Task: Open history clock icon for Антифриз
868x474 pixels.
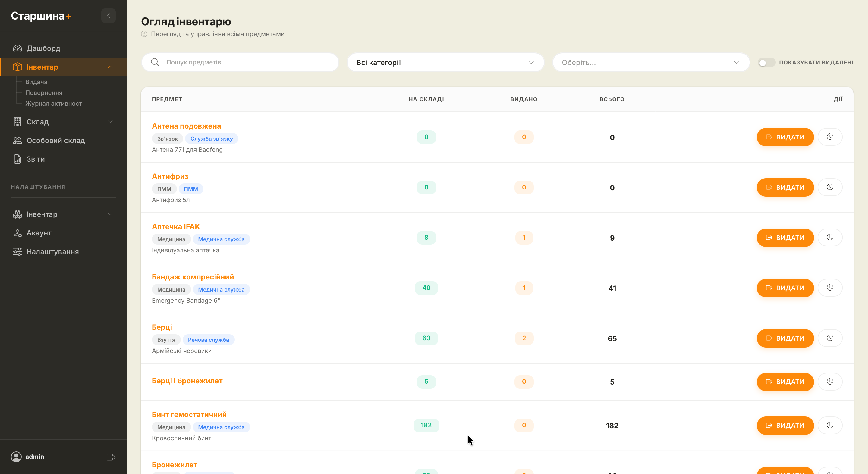Action: coord(830,187)
